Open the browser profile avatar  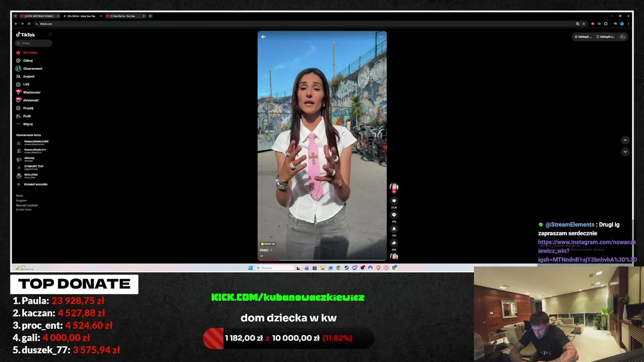[622, 24]
